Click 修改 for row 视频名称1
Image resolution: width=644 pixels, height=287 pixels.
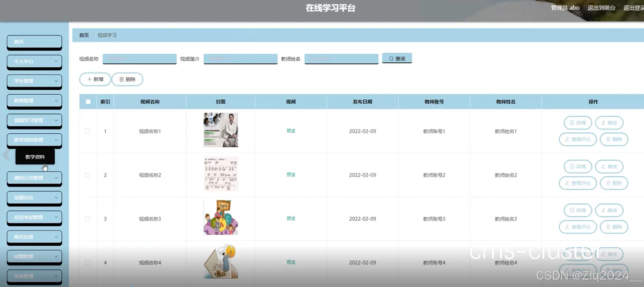tap(609, 123)
